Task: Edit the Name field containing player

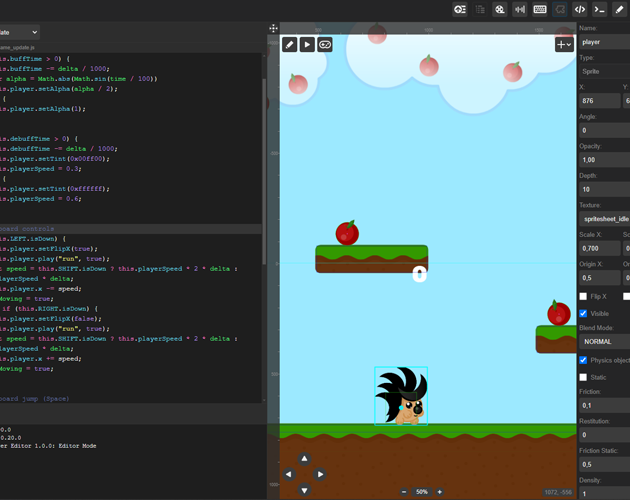Action: click(x=605, y=42)
